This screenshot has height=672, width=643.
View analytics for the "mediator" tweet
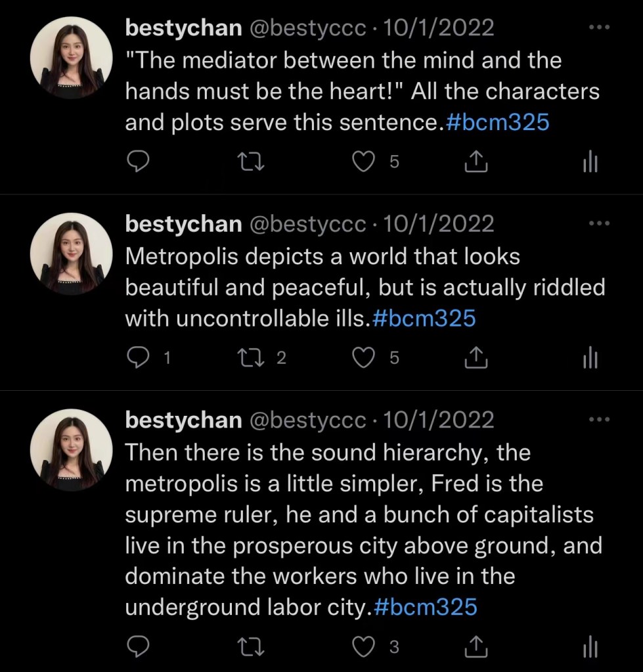590,162
